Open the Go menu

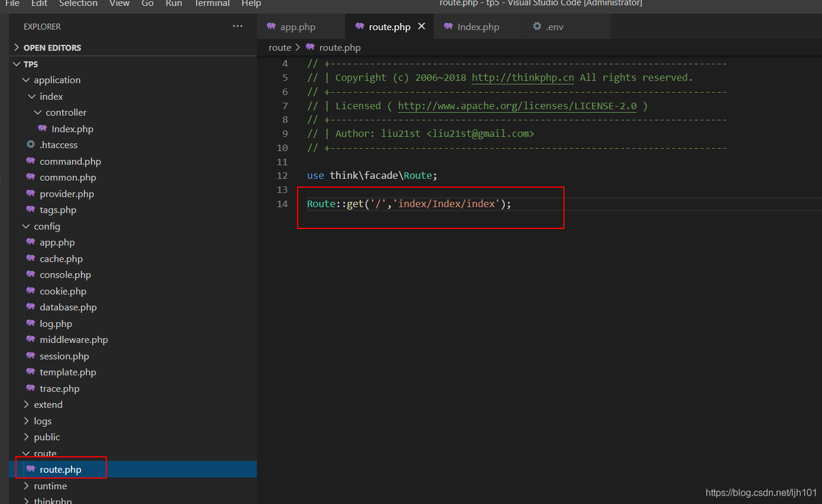(x=148, y=4)
